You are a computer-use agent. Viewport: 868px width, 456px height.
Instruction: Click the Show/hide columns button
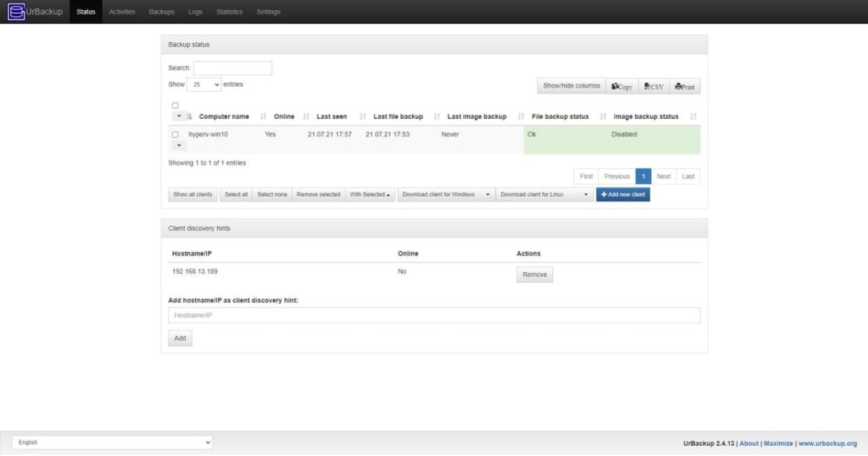point(571,85)
